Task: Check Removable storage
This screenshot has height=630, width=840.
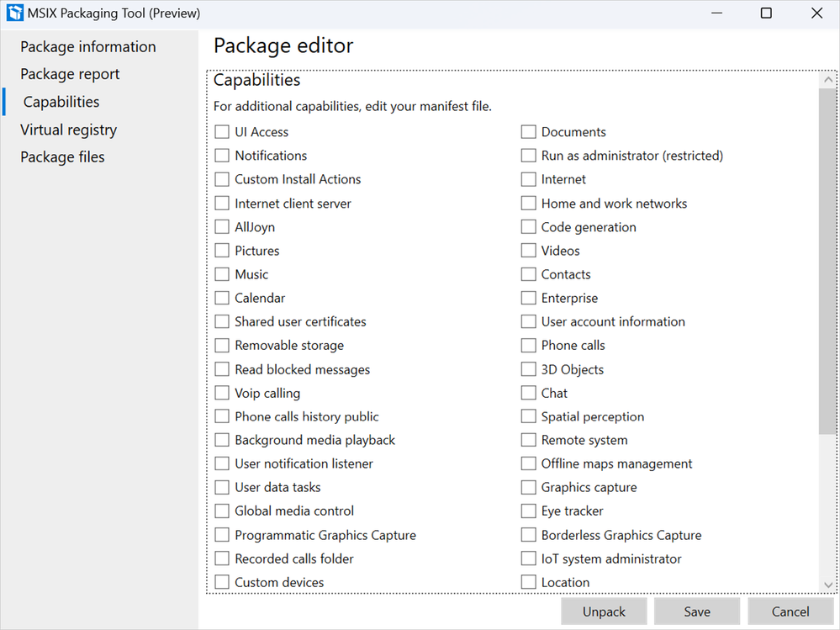Action: [x=222, y=345]
